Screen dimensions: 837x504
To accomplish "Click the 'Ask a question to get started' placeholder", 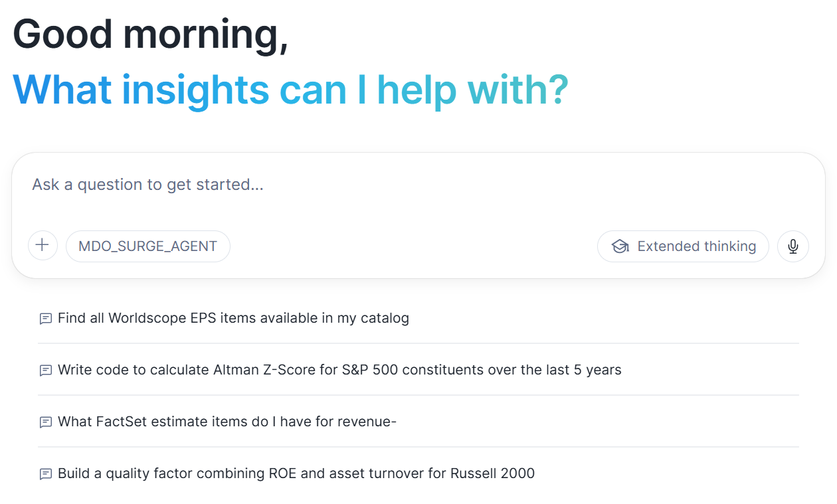I will (147, 185).
